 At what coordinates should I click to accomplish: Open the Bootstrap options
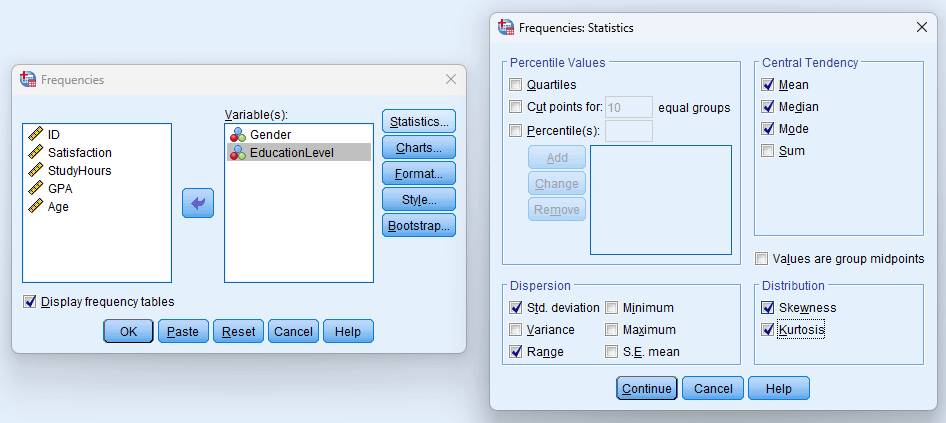pos(418,225)
